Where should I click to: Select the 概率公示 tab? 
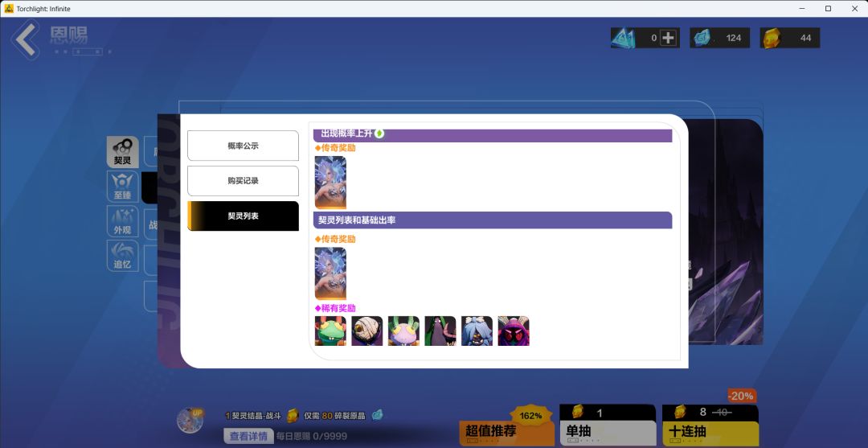point(243,146)
